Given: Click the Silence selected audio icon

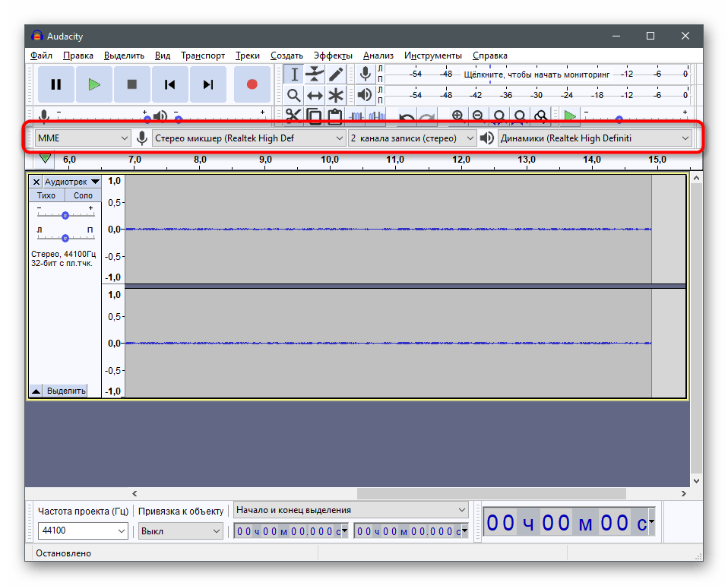Looking at the screenshot, I should [x=376, y=116].
